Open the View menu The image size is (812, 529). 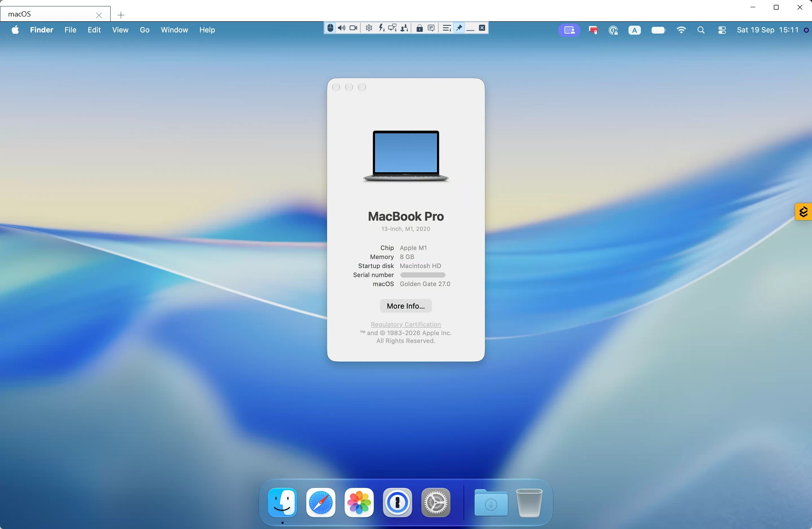(x=120, y=30)
